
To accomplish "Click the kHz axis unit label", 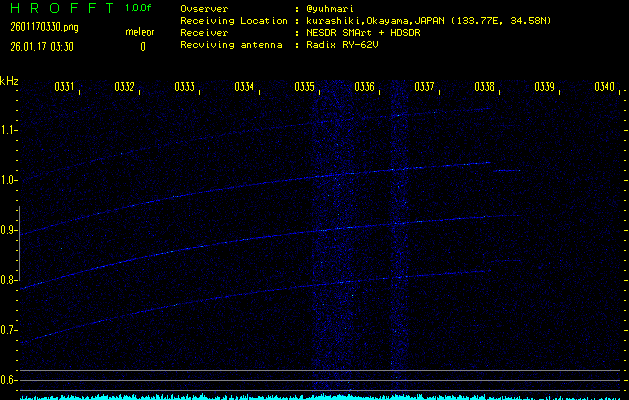I will click(x=9, y=81).
